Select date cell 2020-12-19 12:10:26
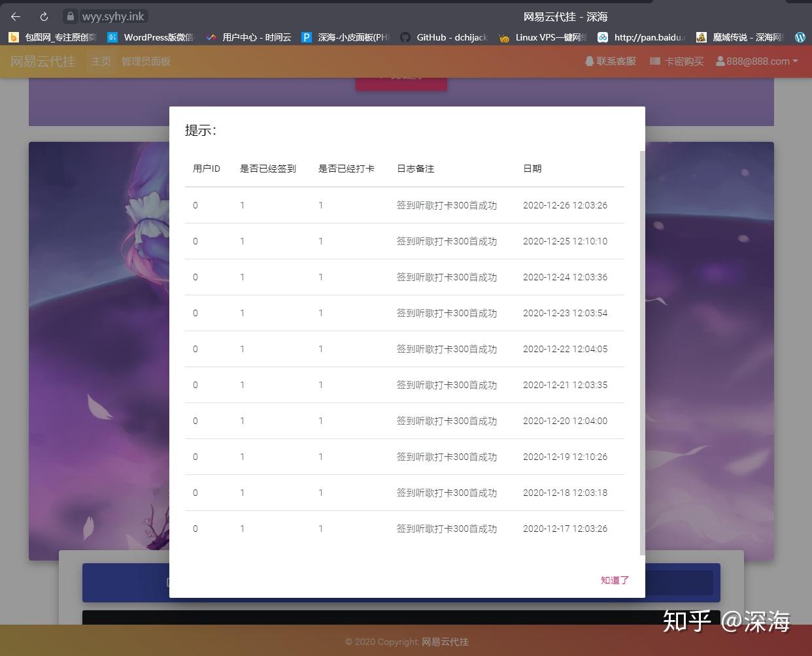812x656 pixels. pos(566,457)
